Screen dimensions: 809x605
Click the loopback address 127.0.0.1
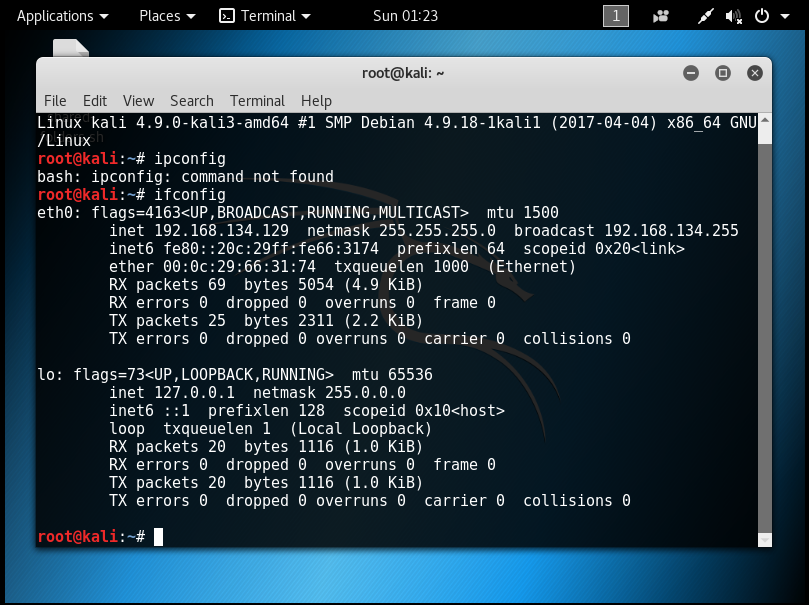[x=195, y=393]
